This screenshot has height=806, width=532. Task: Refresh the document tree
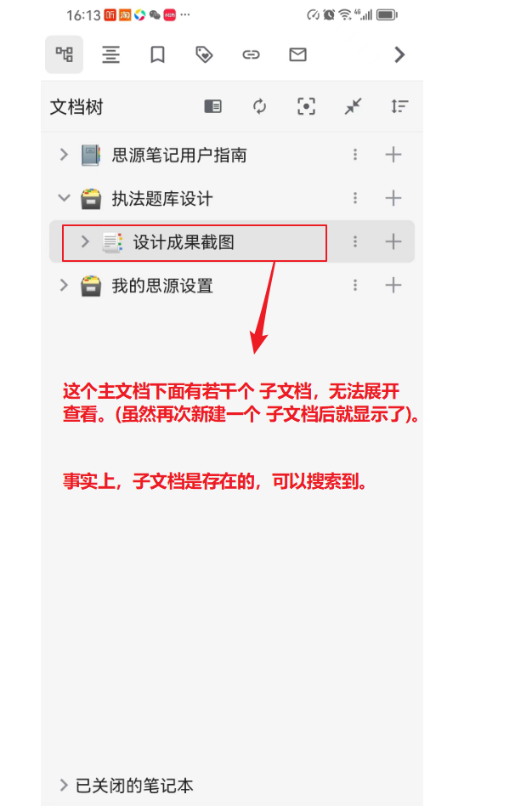point(259,106)
